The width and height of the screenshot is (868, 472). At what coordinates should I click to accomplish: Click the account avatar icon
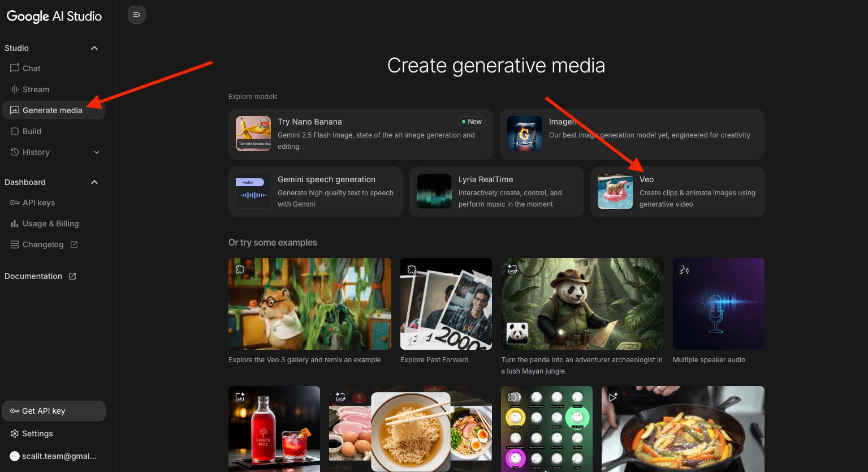click(15, 456)
